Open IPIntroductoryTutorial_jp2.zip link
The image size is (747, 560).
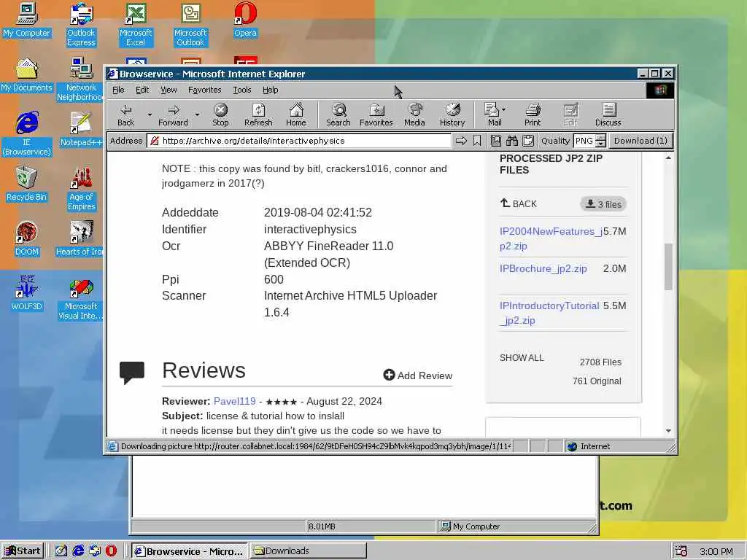pyautogui.click(x=549, y=313)
